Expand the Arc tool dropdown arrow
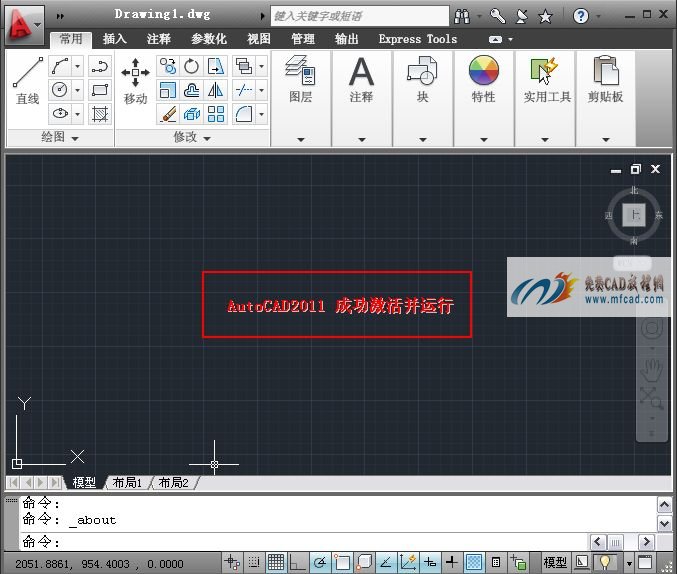 coord(78,66)
